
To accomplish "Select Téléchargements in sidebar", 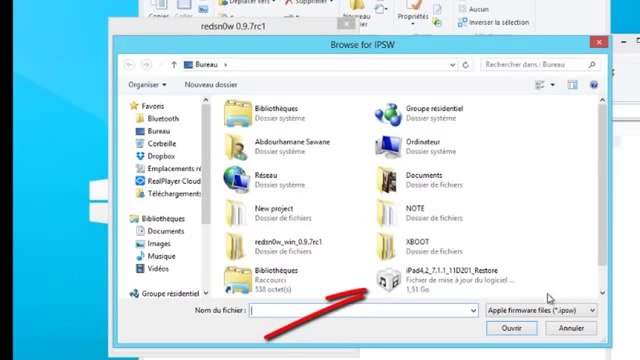I will (x=174, y=193).
